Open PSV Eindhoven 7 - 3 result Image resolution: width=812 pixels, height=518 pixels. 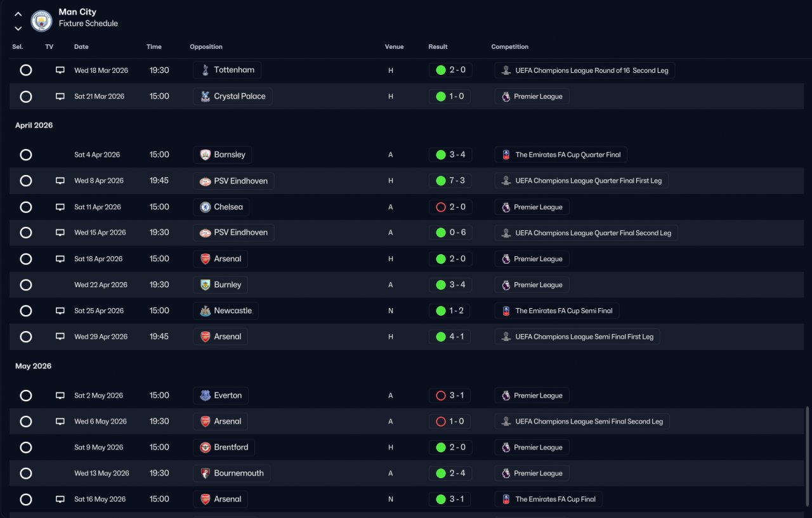(x=450, y=181)
